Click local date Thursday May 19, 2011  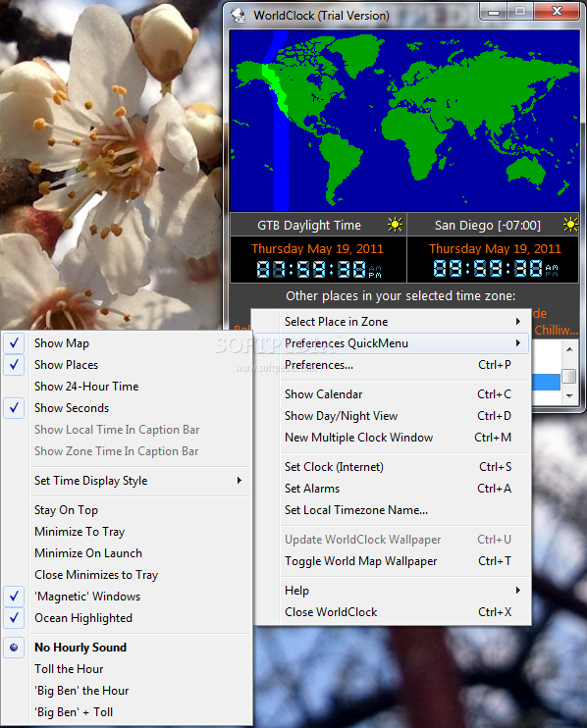click(318, 249)
